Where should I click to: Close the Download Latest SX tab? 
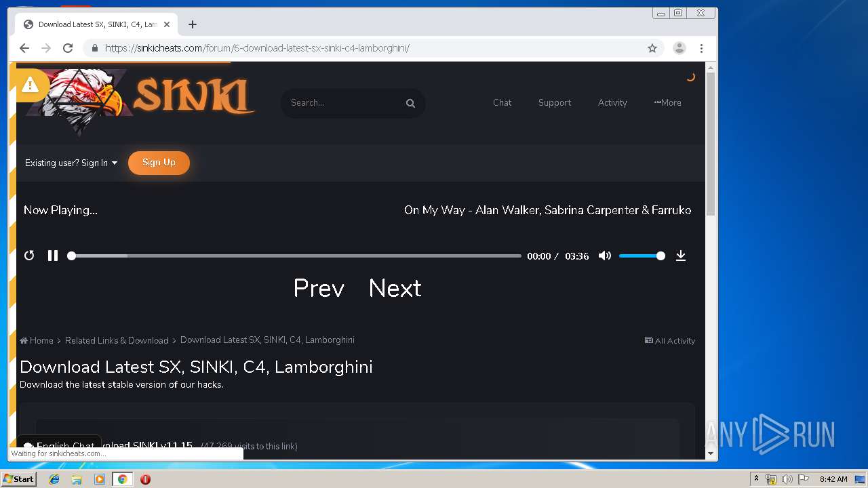click(167, 24)
